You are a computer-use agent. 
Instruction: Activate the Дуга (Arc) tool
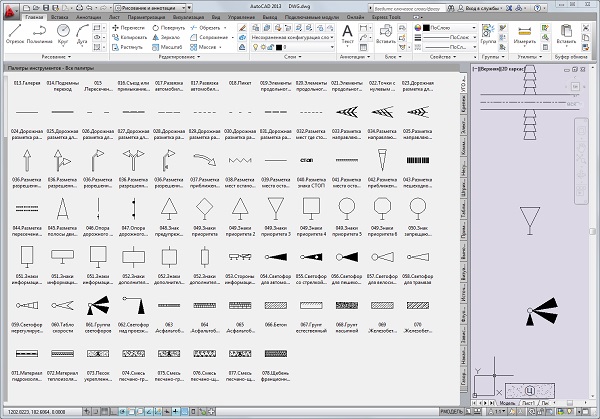pyautogui.click(x=84, y=34)
